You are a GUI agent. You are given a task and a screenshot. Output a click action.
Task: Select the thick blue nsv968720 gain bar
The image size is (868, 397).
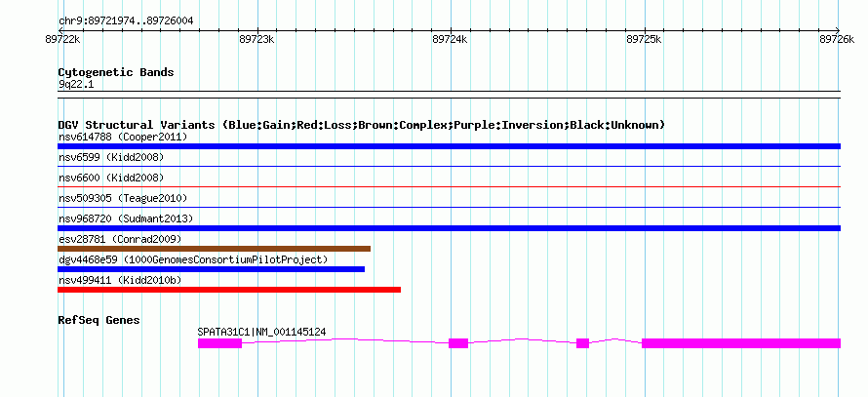click(449, 228)
